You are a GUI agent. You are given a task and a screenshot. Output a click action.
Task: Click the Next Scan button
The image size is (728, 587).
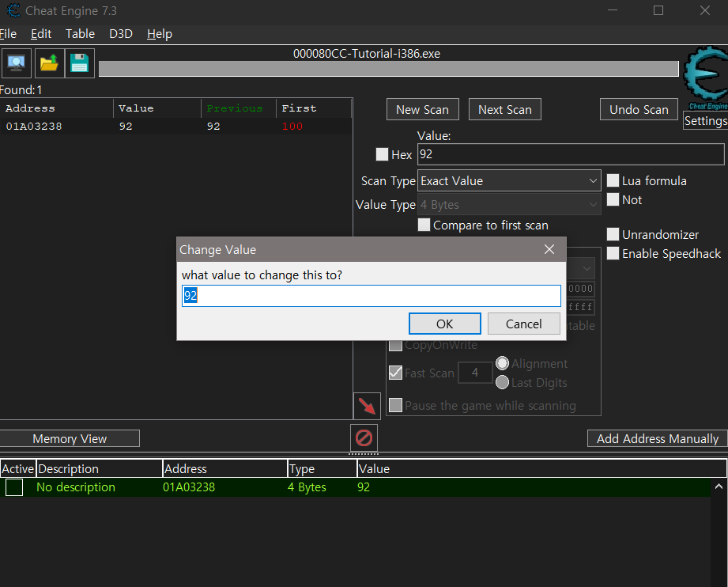coord(504,110)
